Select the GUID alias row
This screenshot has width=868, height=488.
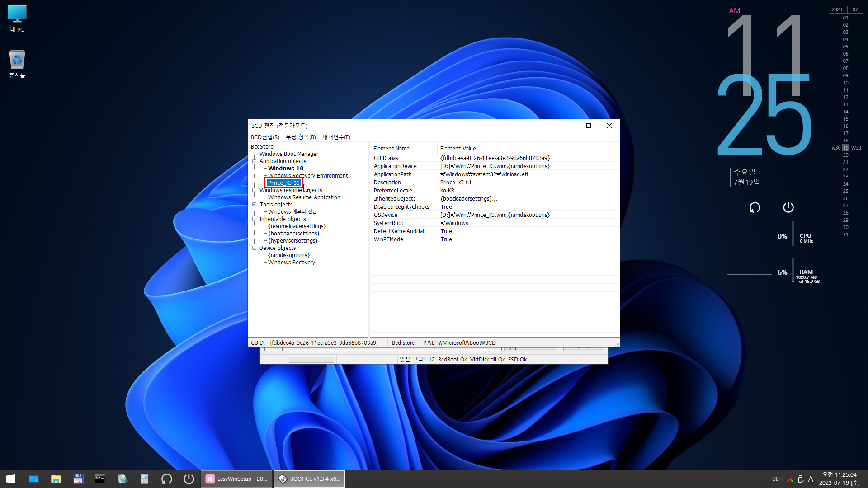[495, 158]
